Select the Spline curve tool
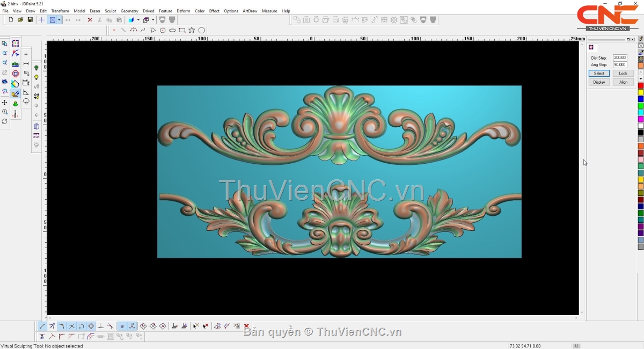 143,30
